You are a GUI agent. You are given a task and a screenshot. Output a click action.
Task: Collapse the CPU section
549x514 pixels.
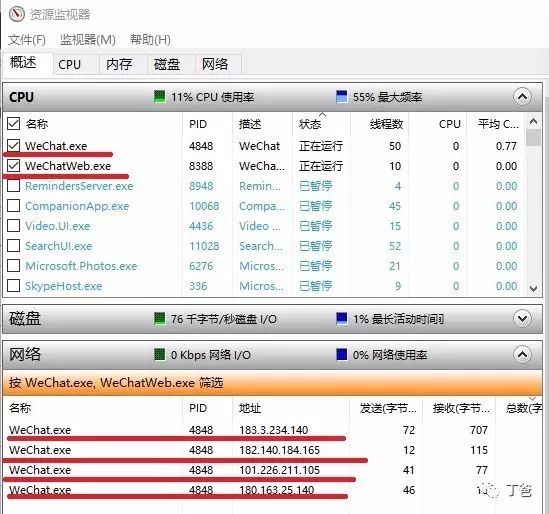522,96
